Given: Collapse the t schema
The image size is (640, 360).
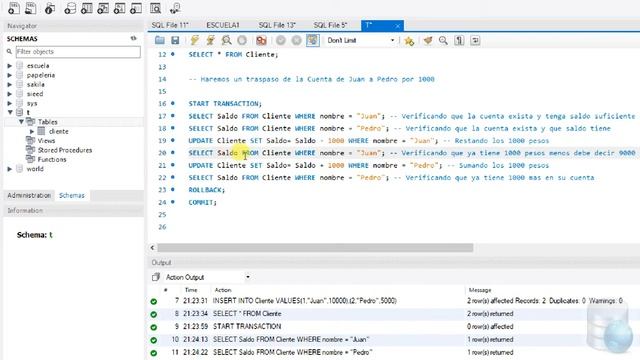Looking at the screenshot, I should point(10,112).
